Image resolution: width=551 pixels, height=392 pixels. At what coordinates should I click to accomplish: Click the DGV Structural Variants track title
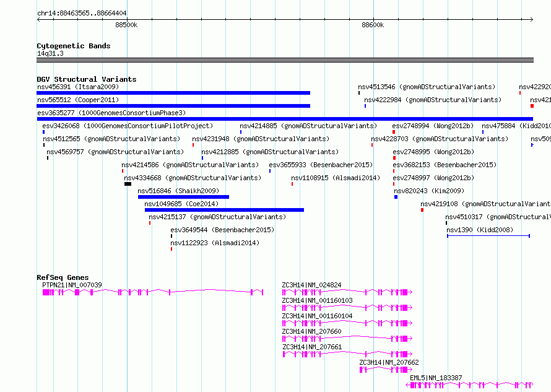click(87, 79)
